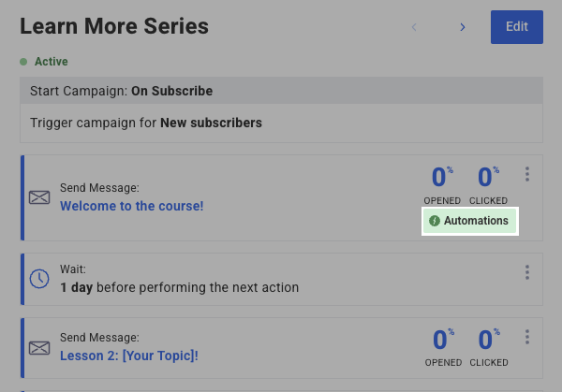Click the Automations badge
The image size is (562, 392).
pos(470,221)
